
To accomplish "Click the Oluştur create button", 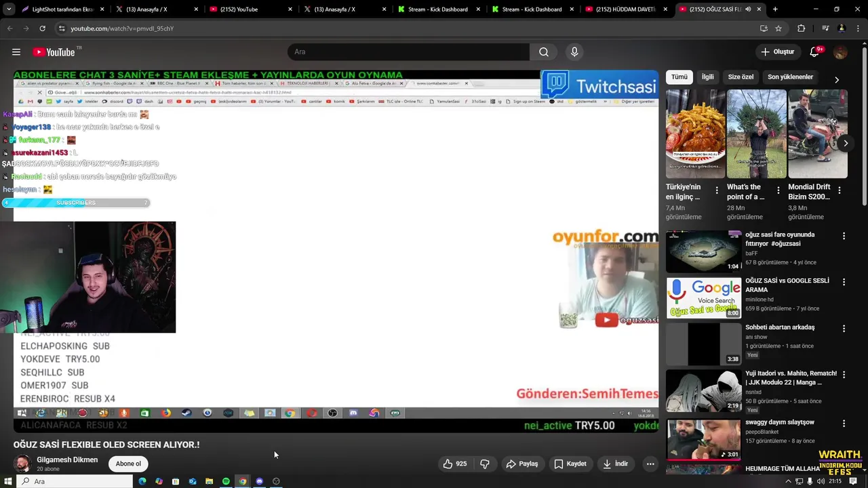I will [x=777, y=52].
